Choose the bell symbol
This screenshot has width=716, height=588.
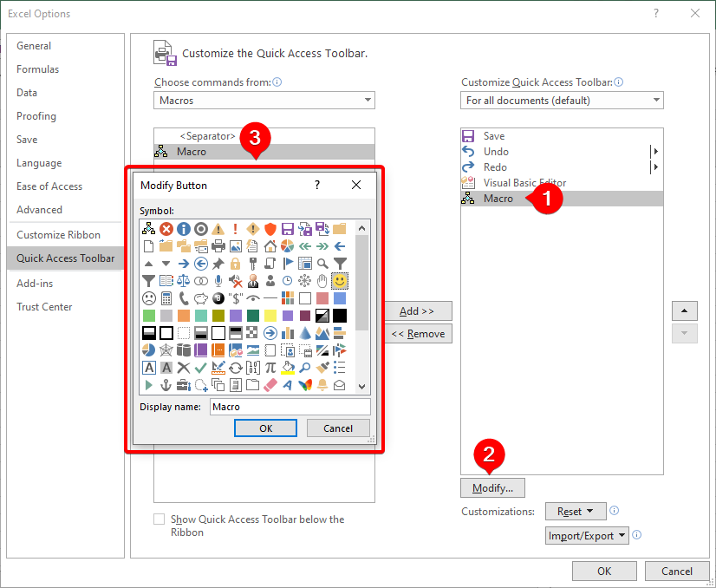click(x=322, y=385)
